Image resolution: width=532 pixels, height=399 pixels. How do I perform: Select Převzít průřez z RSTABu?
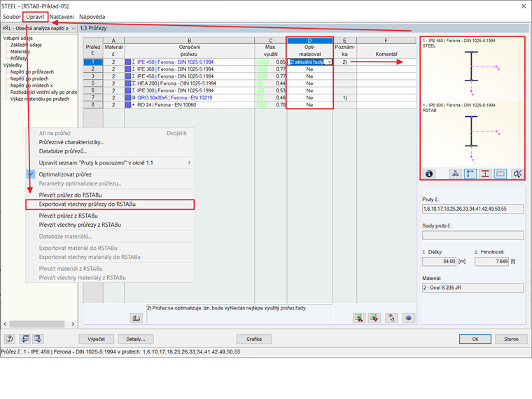click(x=110, y=216)
